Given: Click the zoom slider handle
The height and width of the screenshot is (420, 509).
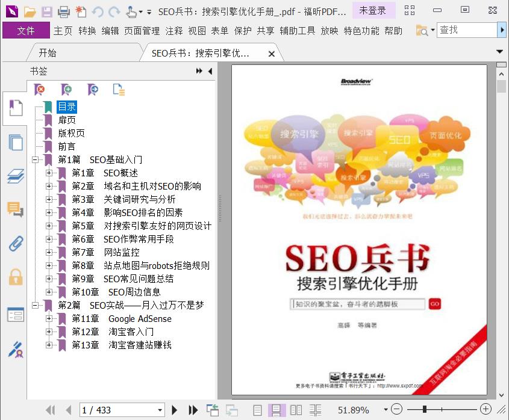Looking at the screenshot, I should coord(424,409).
